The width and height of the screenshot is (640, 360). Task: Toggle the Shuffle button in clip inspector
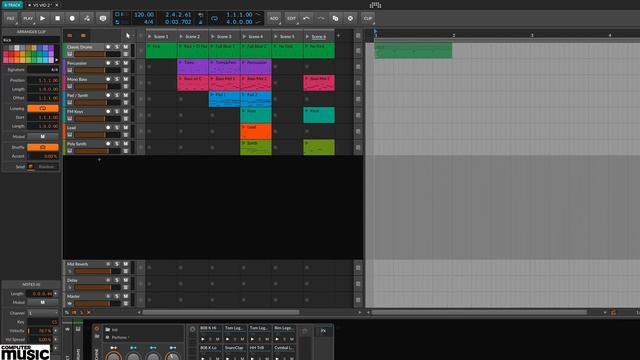click(x=43, y=147)
